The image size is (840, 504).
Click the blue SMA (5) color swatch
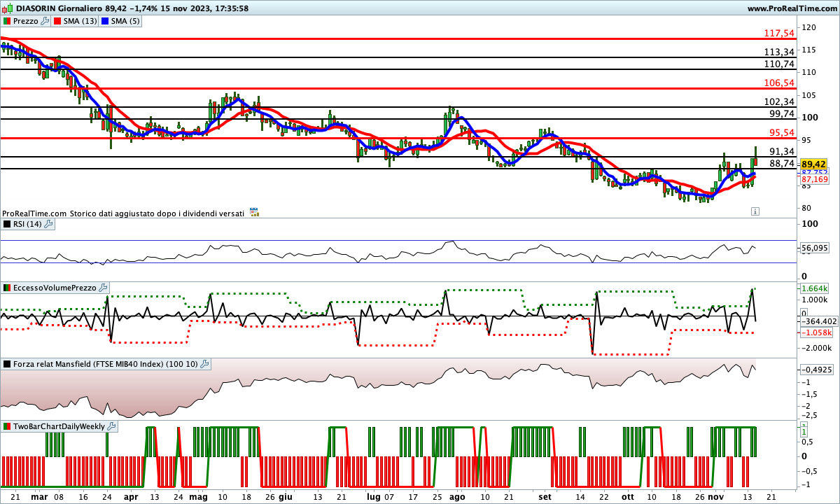106,21
